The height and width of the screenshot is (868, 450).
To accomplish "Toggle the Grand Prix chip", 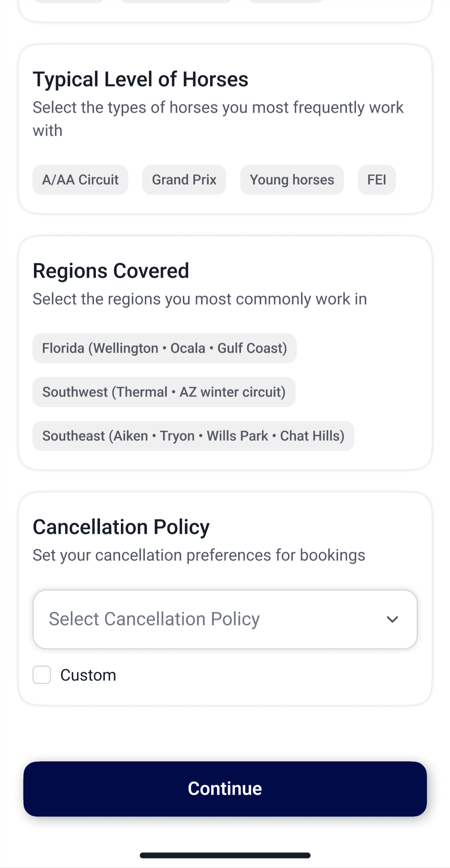I will 184,180.
